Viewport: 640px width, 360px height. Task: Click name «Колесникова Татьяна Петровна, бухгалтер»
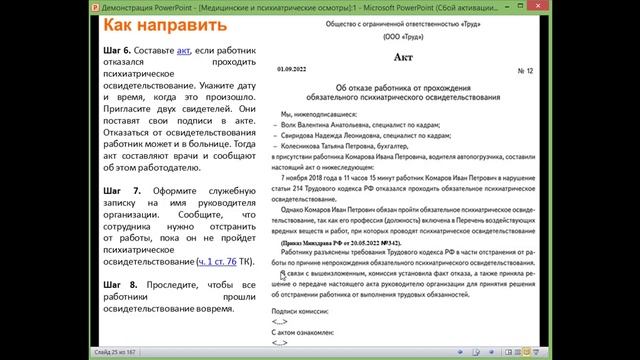click(344, 146)
